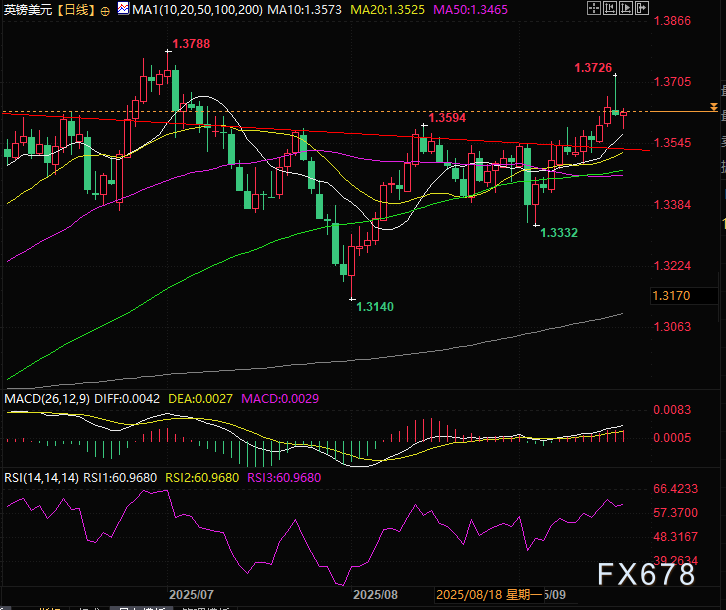726x610 pixels.
Task: Click the 1.3788 high price marker
Action: click(191, 43)
